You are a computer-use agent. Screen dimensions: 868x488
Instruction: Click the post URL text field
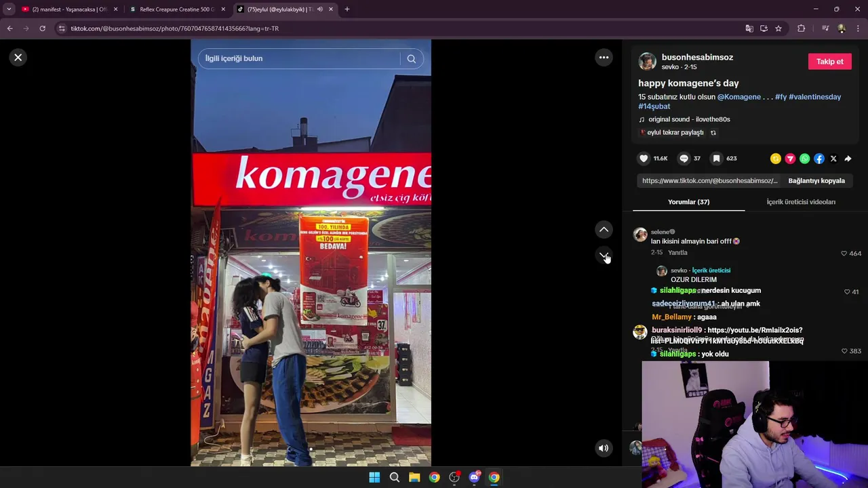point(709,181)
